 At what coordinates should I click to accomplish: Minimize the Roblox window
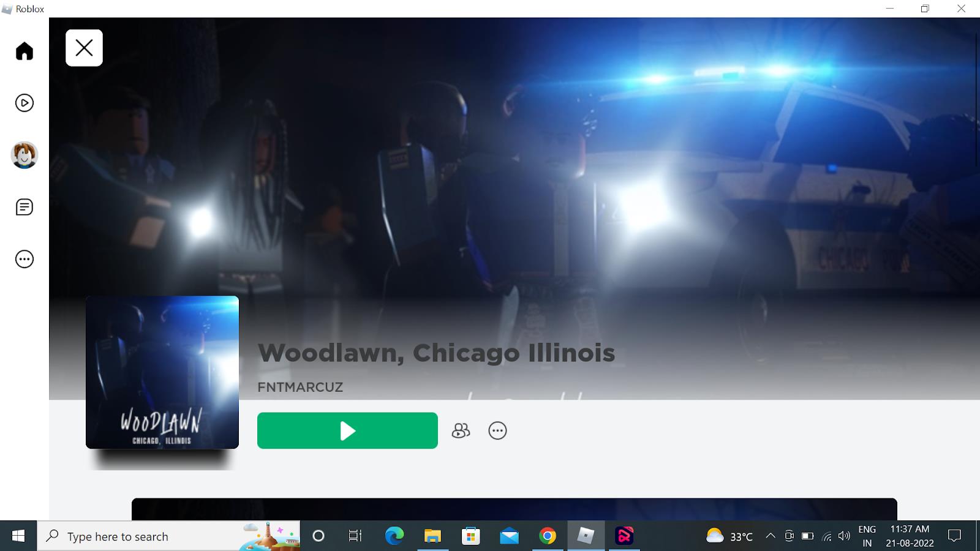coord(890,9)
